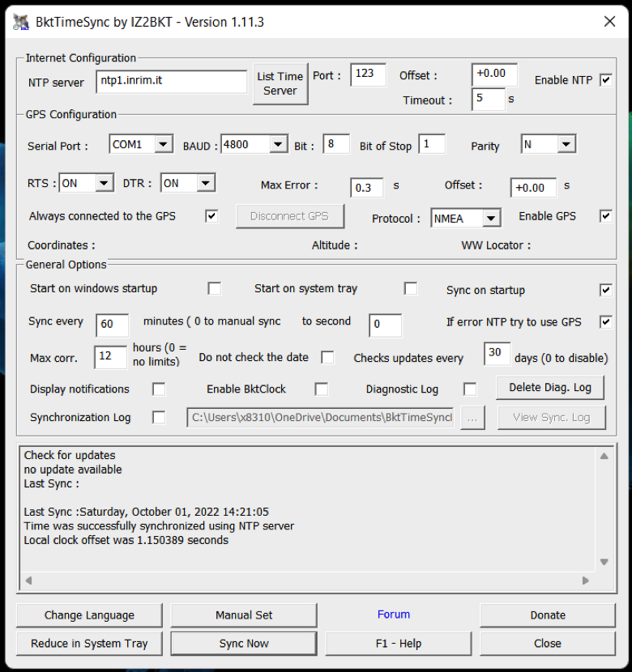Click the Checks updates every days field
The height and width of the screenshot is (672, 632).
click(x=497, y=354)
